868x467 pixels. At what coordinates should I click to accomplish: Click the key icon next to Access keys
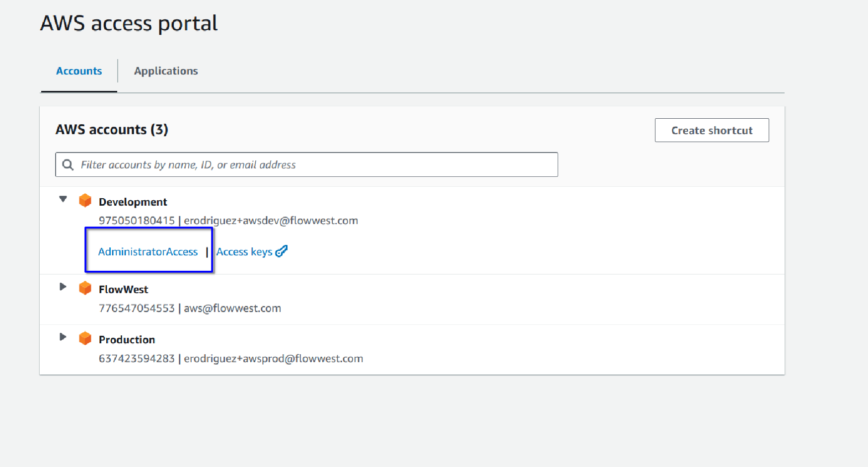281,251
